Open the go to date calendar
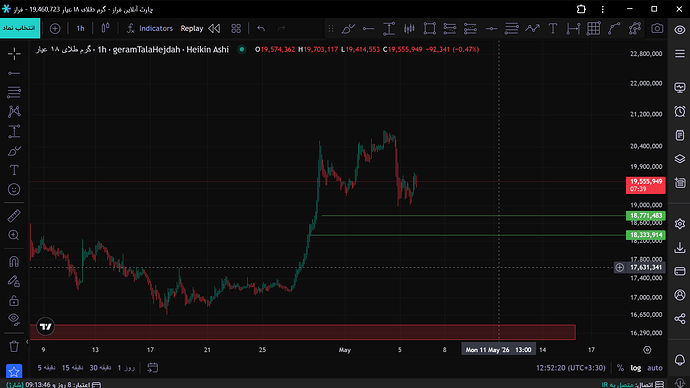Viewport: 690px width, 388px height. click(153, 368)
